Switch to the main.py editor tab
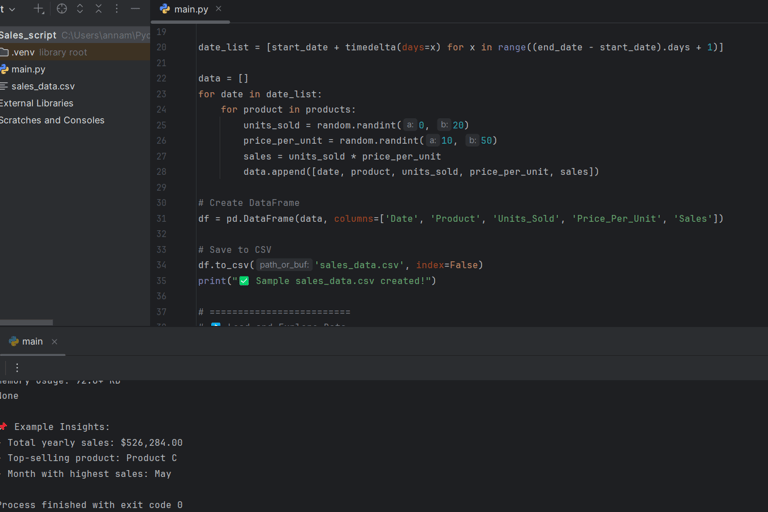The height and width of the screenshot is (512, 768). point(191,9)
